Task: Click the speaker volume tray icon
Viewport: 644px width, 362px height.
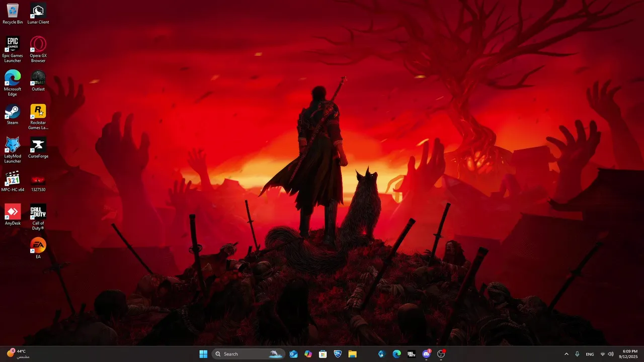Action: point(611,354)
